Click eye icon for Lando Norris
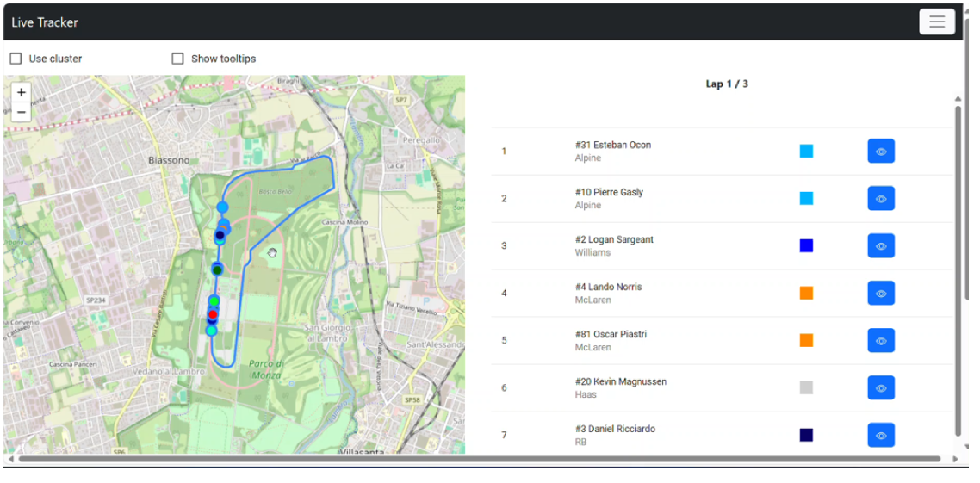980x483 pixels. [880, 294]
